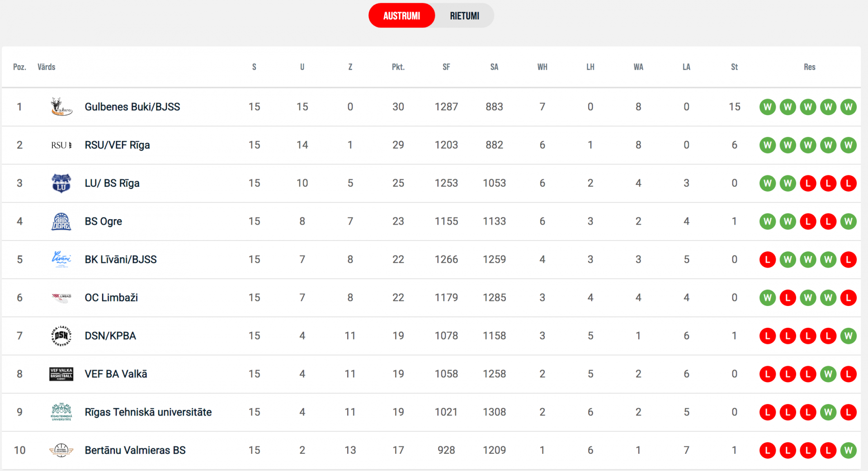The width and height of the screenshot is (868, 471).
Task: Click the Bertānu Valmieras BS logo
Action: pyautogui.click(x=61, y=450)
